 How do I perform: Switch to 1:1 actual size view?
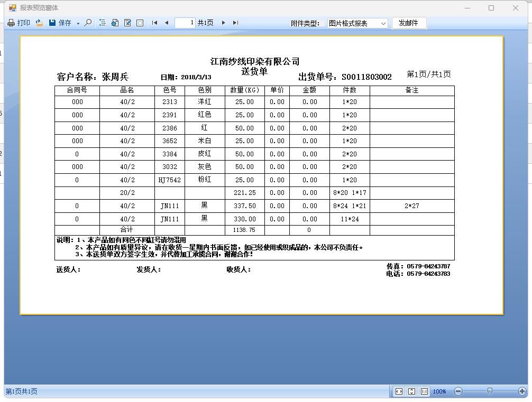[425, 391]
